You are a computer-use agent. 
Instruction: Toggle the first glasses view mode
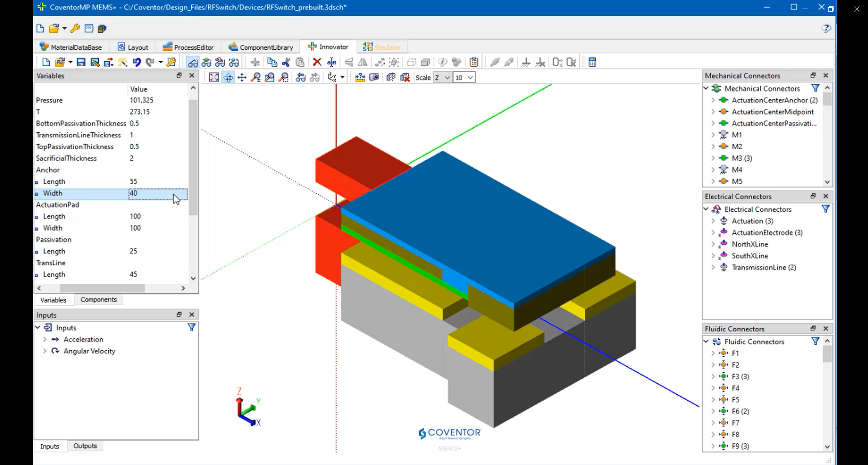pyautogui.click(x=193, y=62)
